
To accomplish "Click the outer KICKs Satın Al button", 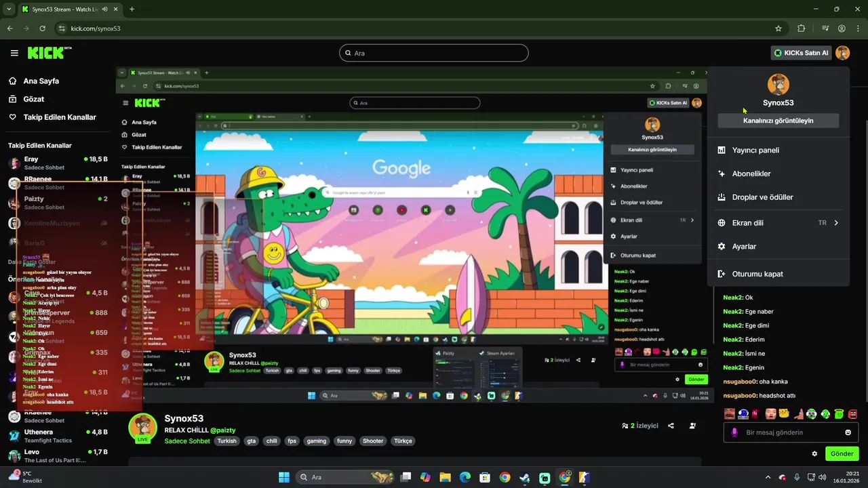I will (802, 53).
